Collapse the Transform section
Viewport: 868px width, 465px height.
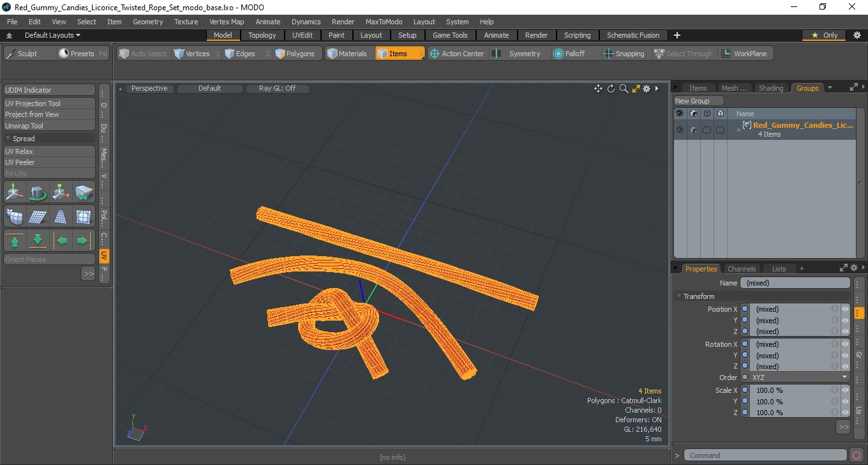(x=678, y=296)
